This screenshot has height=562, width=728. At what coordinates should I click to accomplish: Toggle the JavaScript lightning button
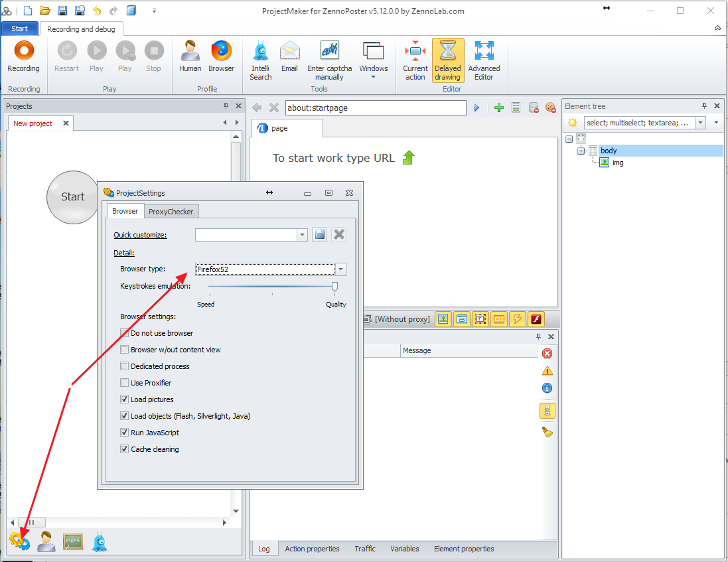pos(517,319)
